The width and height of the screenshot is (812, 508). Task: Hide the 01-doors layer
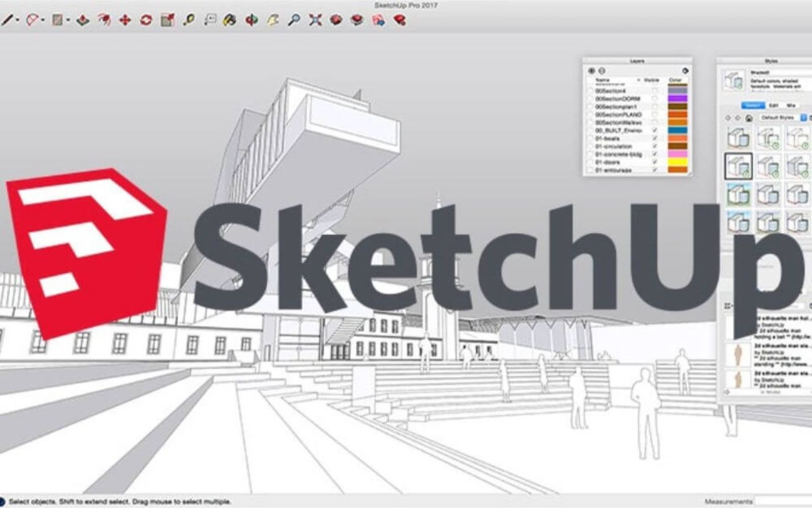pyautogui.click(x=655, y=162)
